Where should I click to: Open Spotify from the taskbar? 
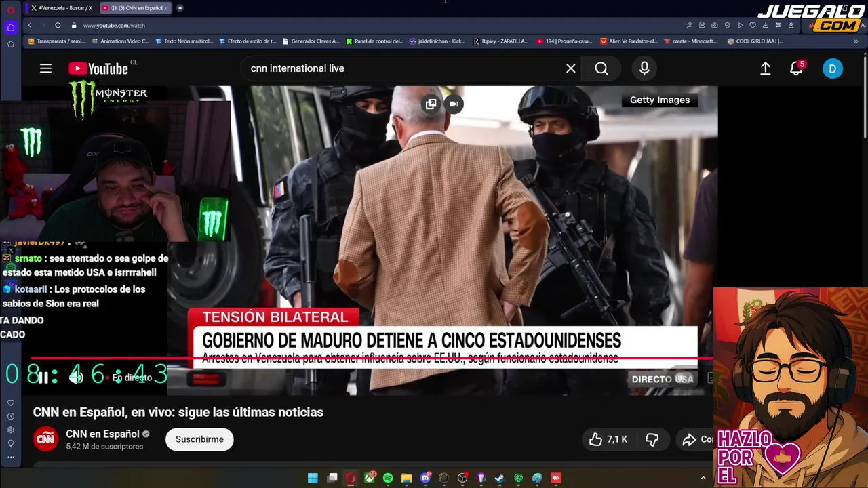tap(388, 478)
